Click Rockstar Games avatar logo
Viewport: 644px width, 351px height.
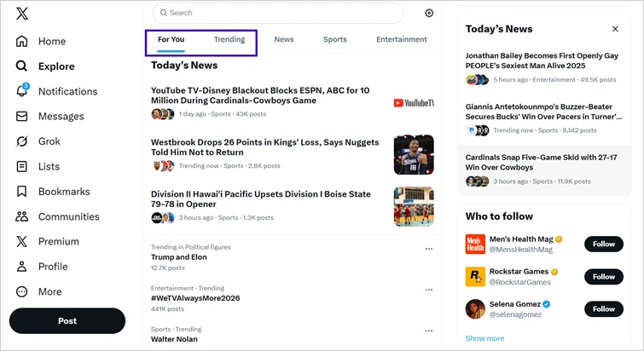[x=475, y=277]
